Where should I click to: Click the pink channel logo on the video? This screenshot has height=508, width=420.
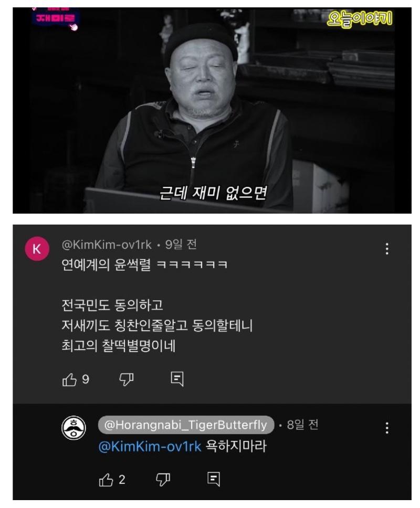pos(56,18)
